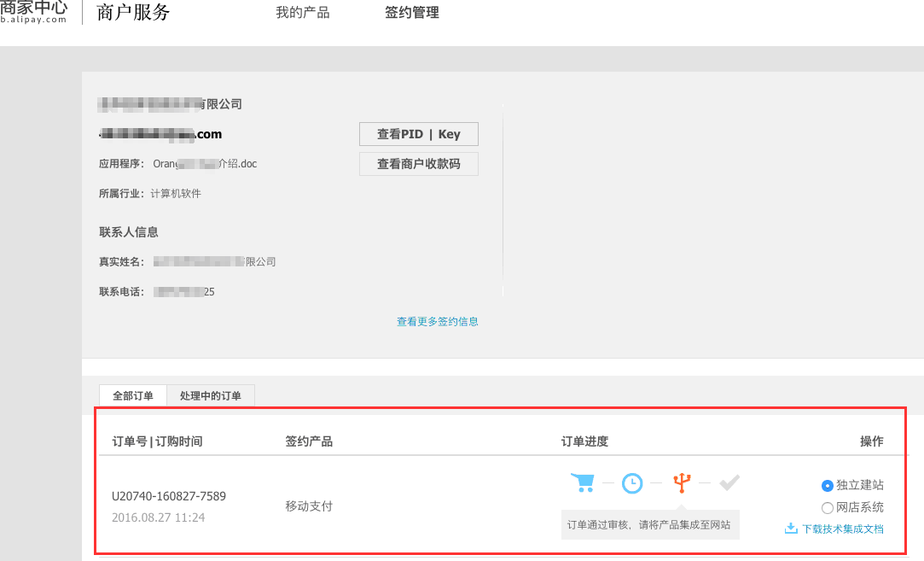Open the 签约管理 menu
The width and height of the screenshot is (924, 561).
tap(412, 13)
